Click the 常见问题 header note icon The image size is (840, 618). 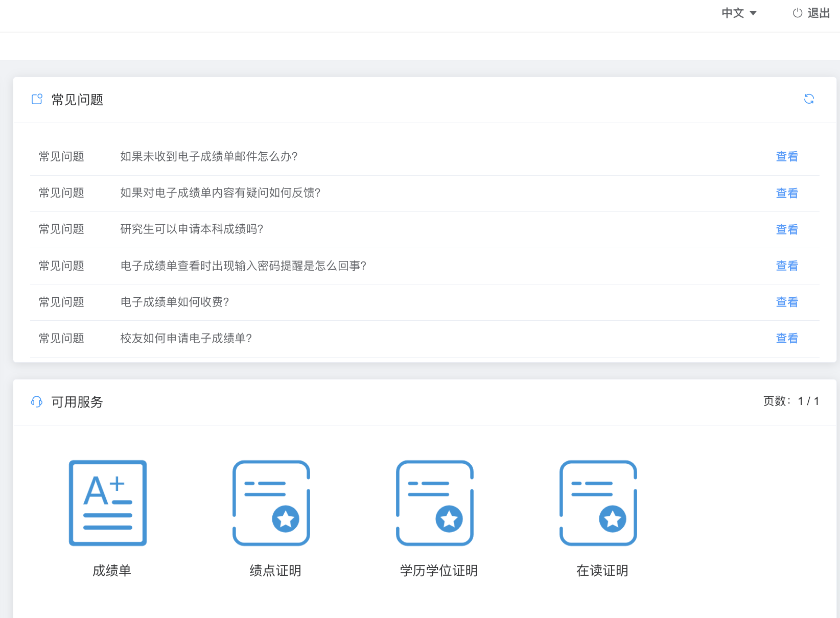pos(37,99)
